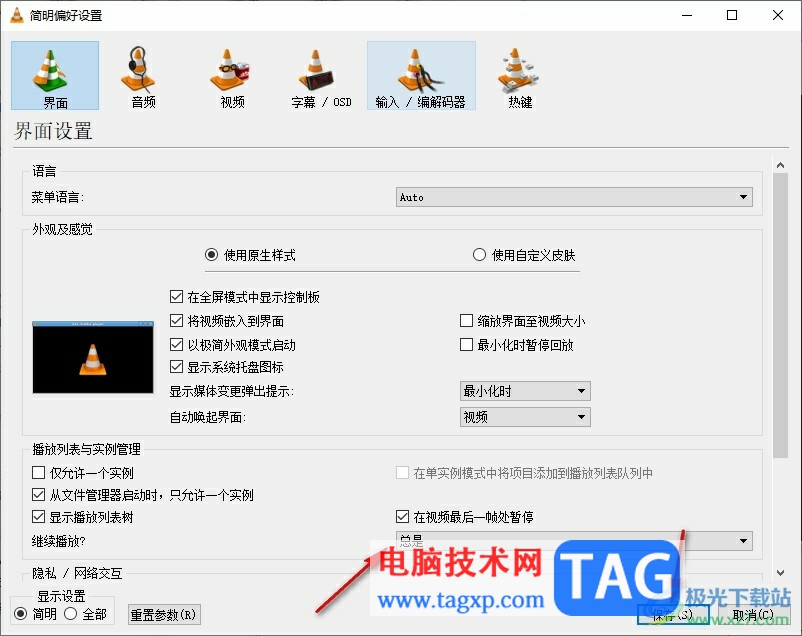This screenshot has width=802, height=636.
Task: Click scrollbar down arrow in settings panel
Action: coord(780,573)
